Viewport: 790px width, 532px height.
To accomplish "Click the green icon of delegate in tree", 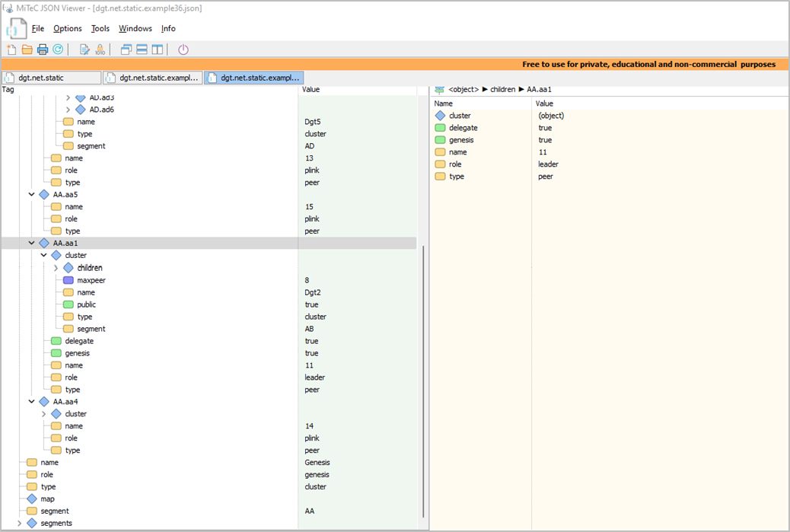I will tap(56, 341).
